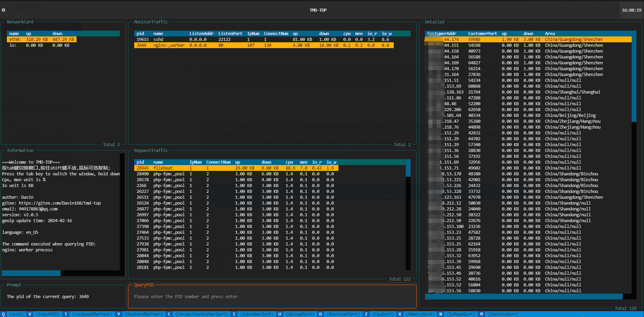
Task: Select Detailed row with port 35280 Hangzhou
Action: point(528,121)
